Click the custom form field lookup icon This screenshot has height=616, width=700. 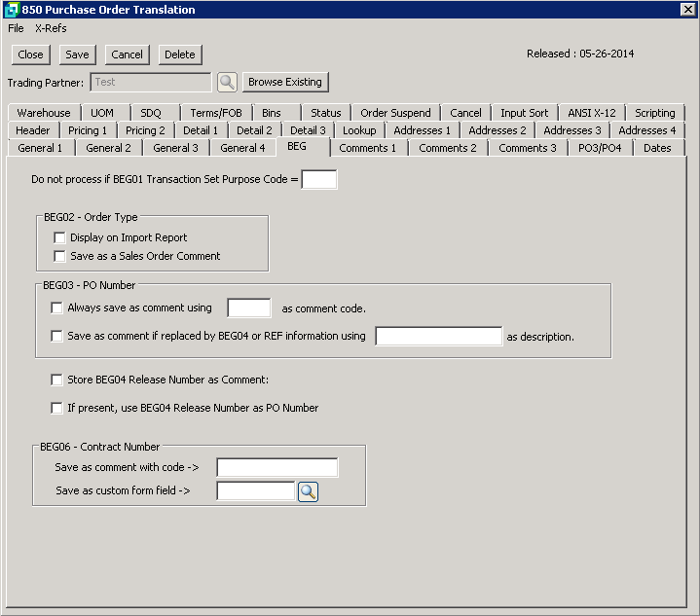coord(308,491)
